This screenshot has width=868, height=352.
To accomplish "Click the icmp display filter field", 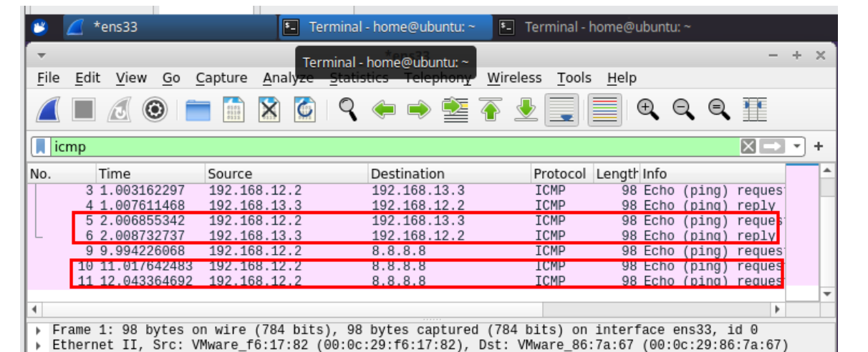I will click(x=394, y=147).
